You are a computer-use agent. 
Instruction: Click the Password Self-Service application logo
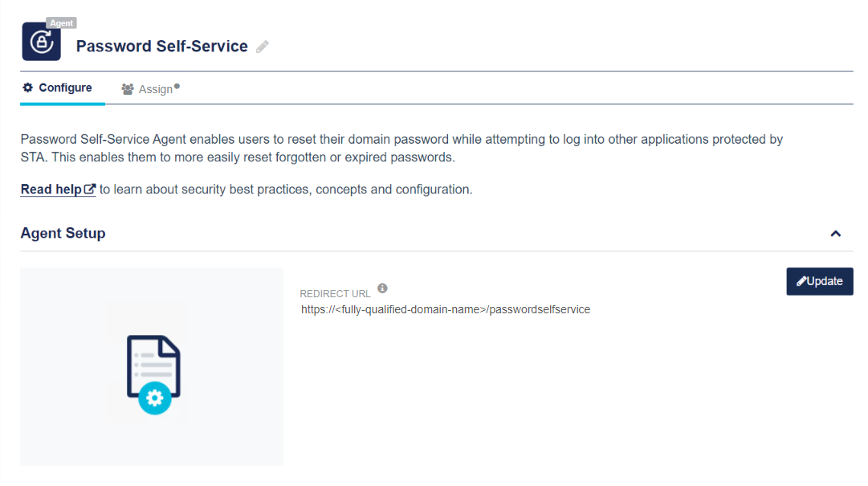pyautogui.click(x=41, y=43)
